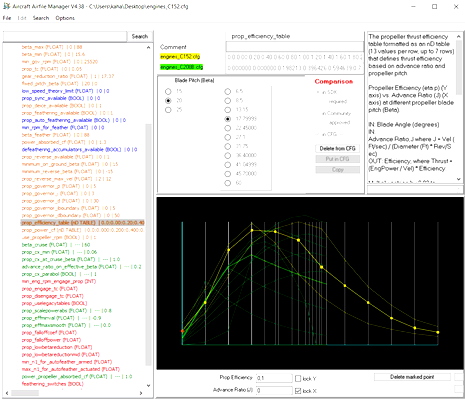465x400 pixels.
Task: Click down arrow of parameter list scrollbar
Action: click(148, 386)
